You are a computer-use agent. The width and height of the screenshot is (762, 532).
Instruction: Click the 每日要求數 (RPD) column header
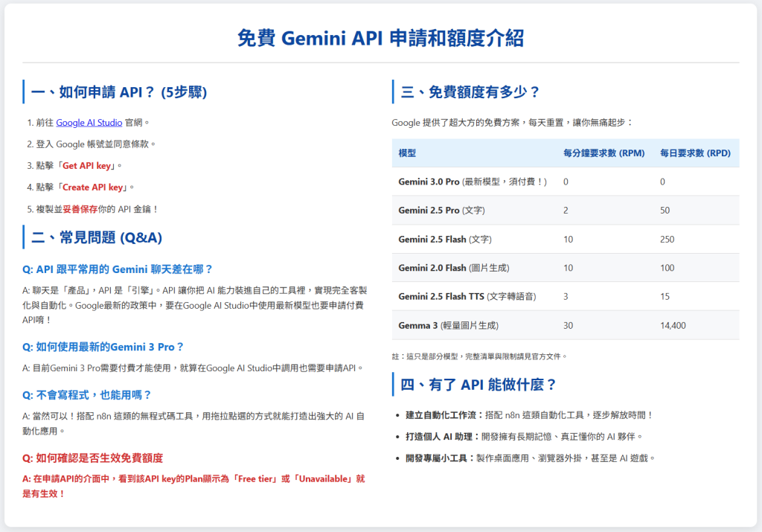tap(695, 152)
